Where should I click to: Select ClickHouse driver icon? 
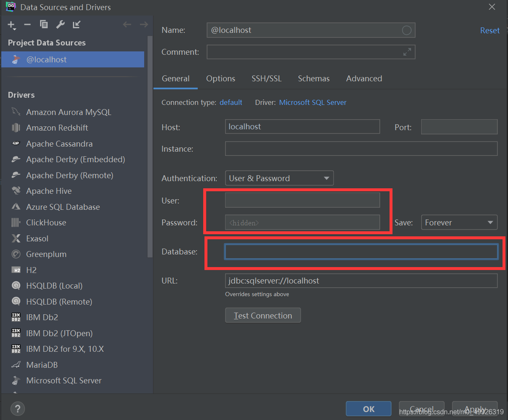point(16,222)
